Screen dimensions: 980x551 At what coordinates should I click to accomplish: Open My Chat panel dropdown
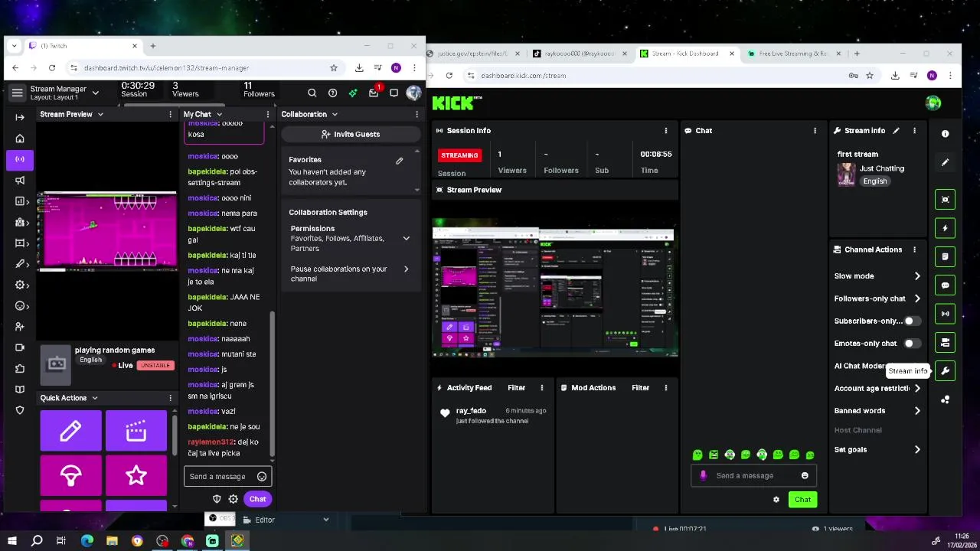click(219, 114)
